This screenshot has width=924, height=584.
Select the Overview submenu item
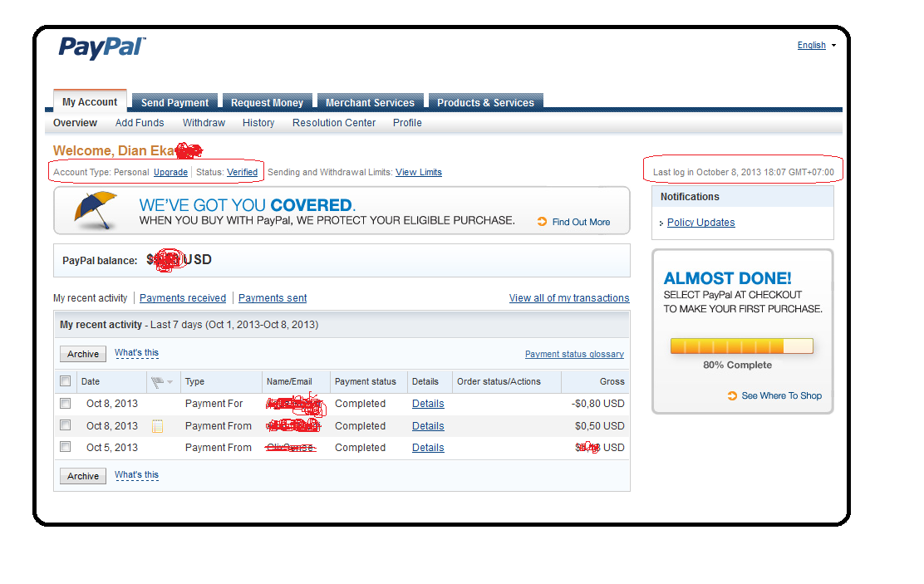click(x=75, y=123)
